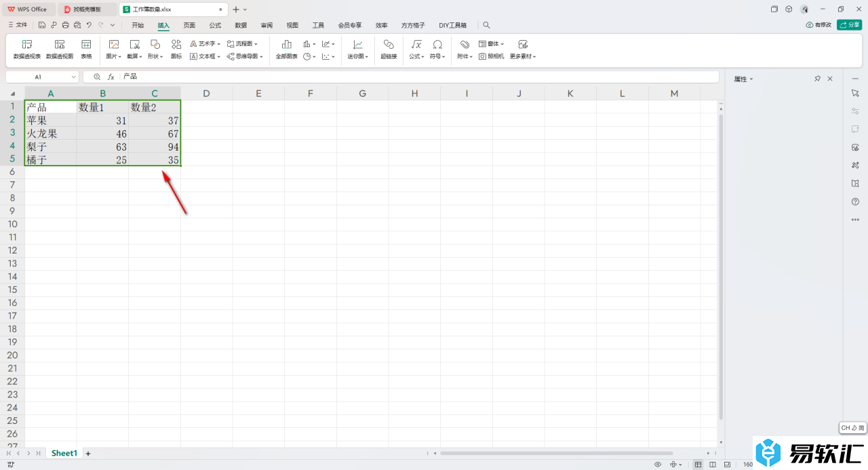Viewport: 868px width, 470px height.
Task: Click the toolbox icon in right sidebar
Action: coord(855,165)
